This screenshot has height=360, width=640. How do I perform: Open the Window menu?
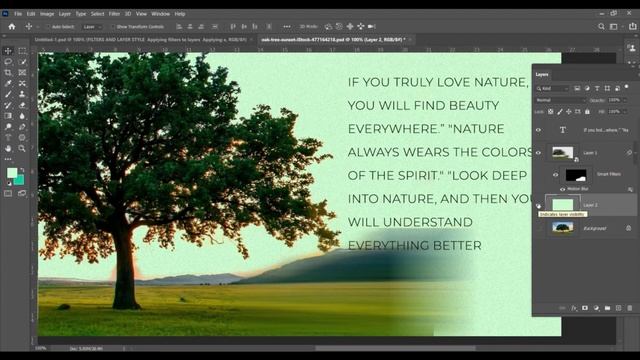pyautogui.click(x=160, y=14)
